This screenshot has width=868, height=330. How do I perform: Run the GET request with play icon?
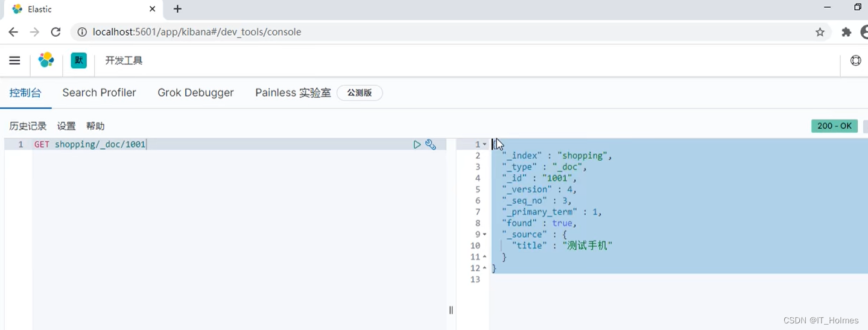coord(417,145)
